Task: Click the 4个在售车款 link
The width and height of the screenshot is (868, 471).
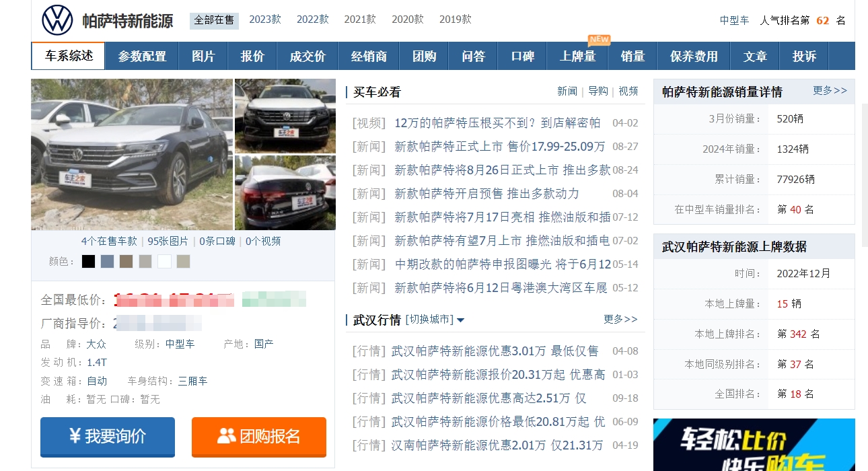Action: 109,241
